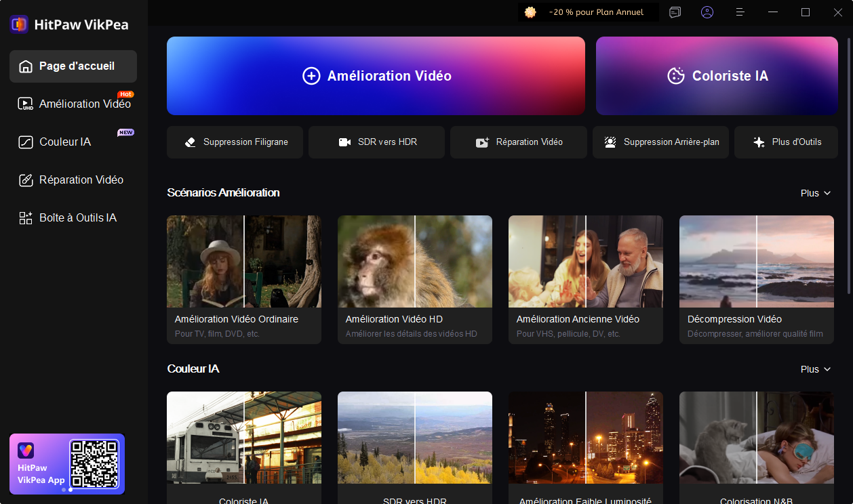Screen dimensions: 853x504
Task: Click the Coloriste IA banner button
Action: pyautogui.click(x=717, y=76)
